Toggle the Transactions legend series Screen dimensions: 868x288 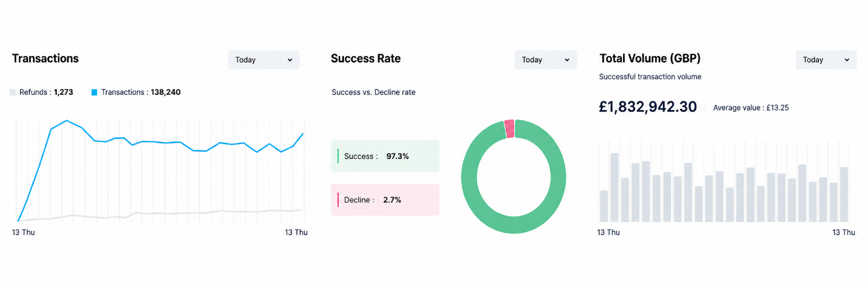pos(136,92)
